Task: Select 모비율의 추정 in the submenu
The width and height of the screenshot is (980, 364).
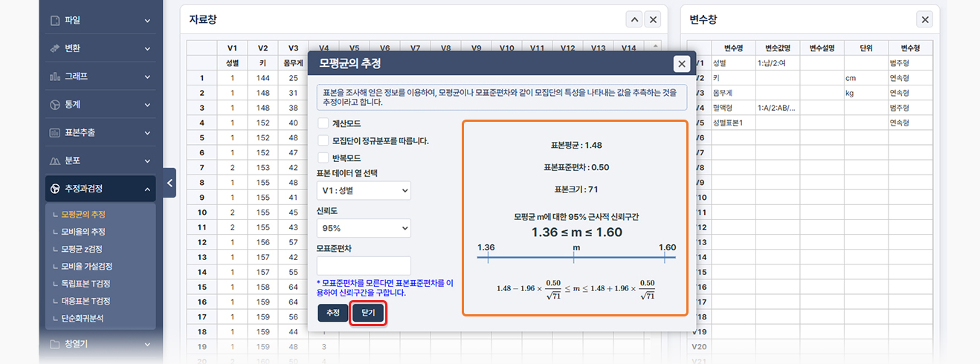Action: [x=83, y=232]
